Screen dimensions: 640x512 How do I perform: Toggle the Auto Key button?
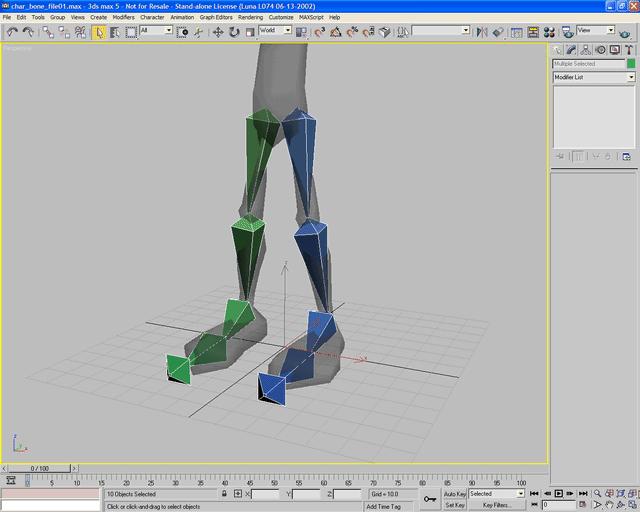[455, 494]
